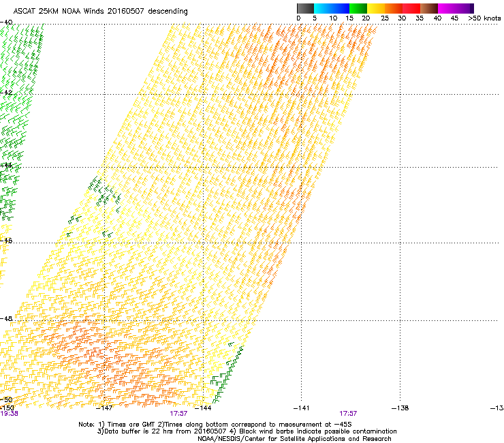Click the '-50' latitude axis label
The height and width of the screenshot is (443, 504).
(6, 400)
